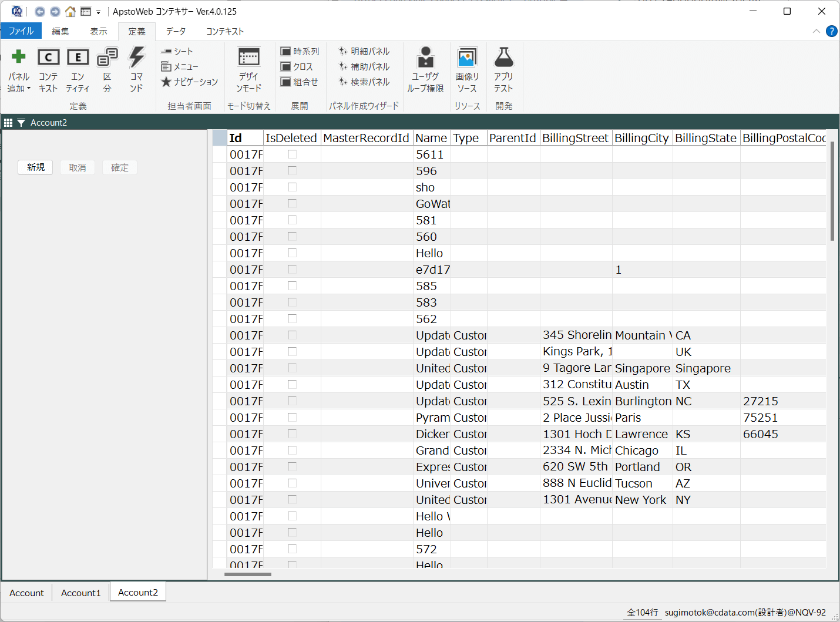The height and width of the screenshot is (622, 840).
Task: Switch to the Data (データ) ribbon tab
Action: 176,31
